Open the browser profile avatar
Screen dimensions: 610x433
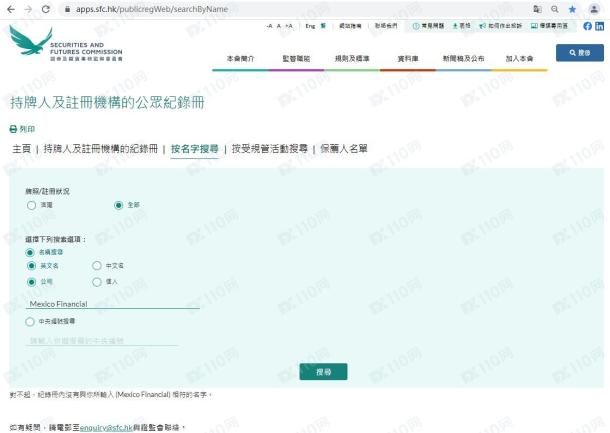coord(594,9)
